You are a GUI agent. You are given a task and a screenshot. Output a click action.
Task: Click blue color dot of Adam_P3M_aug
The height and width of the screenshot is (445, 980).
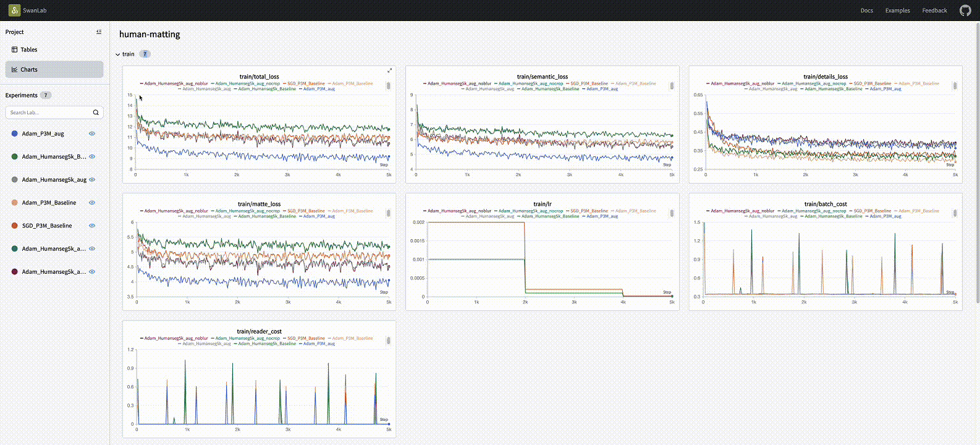[15, 133]
